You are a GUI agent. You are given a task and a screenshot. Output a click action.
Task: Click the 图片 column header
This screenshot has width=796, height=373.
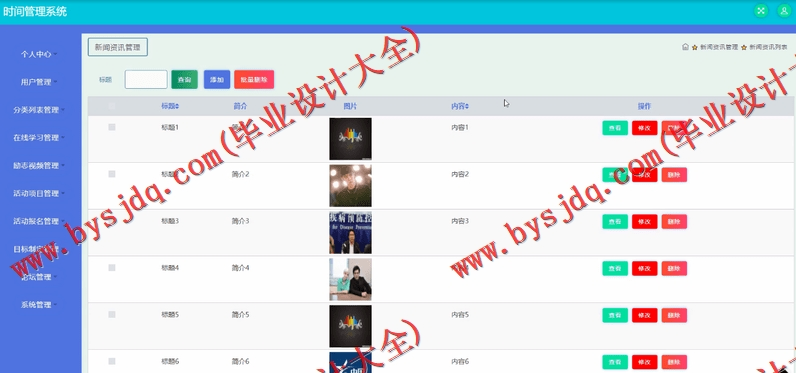(350, 107)
